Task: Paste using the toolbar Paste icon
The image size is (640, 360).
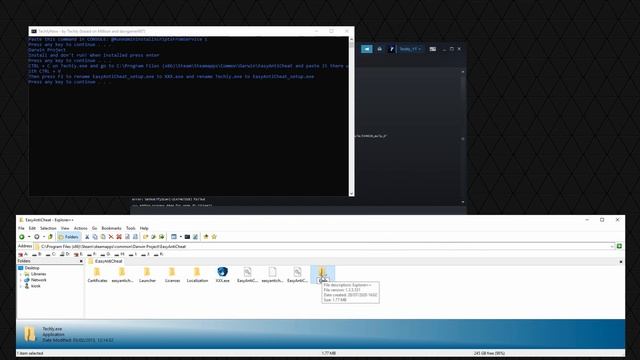Action: [103, 237]
